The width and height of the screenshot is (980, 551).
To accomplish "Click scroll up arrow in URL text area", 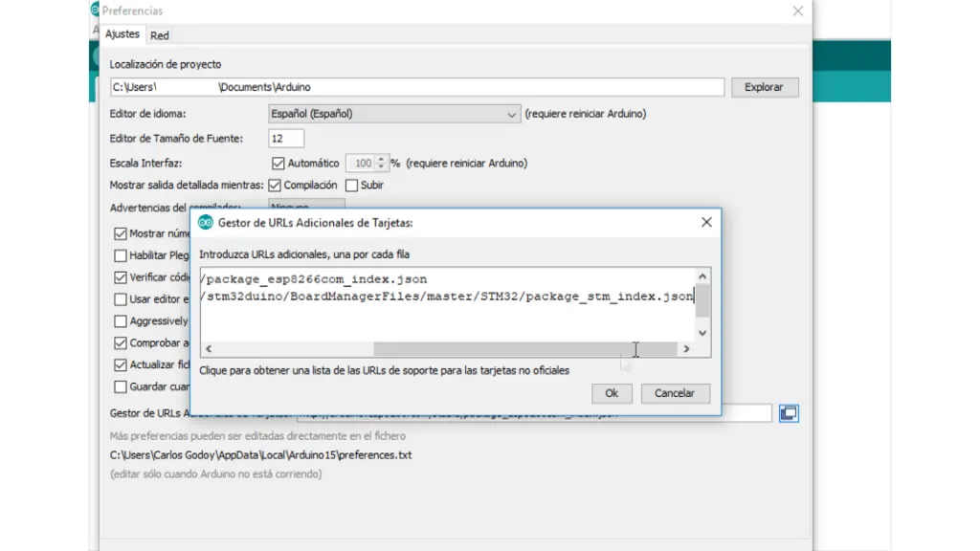I will pos(702,276).
